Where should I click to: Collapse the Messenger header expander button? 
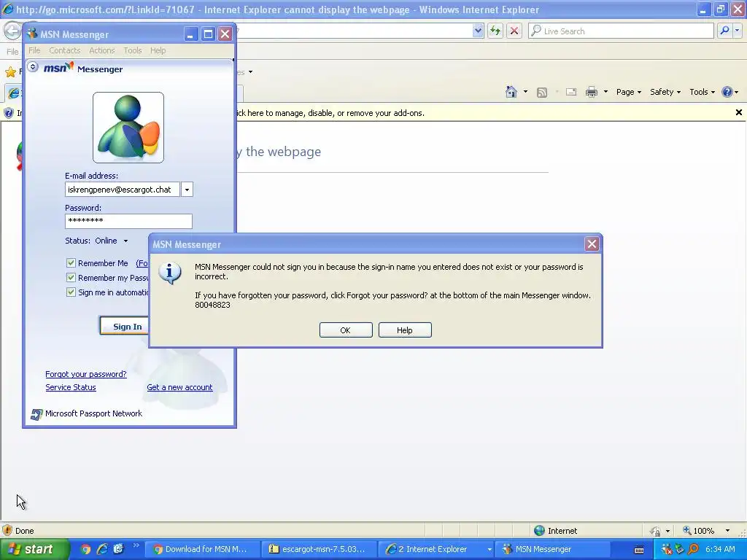point(32,66)
